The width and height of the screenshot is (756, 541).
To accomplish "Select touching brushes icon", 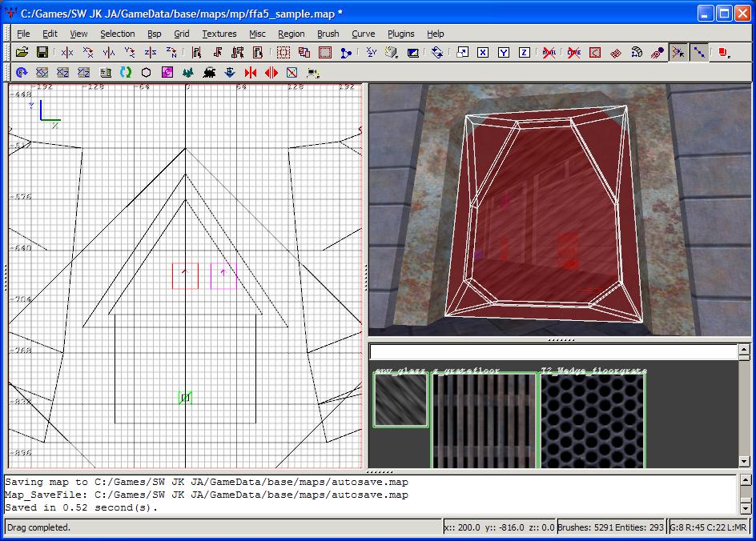I will pos(217,52).
